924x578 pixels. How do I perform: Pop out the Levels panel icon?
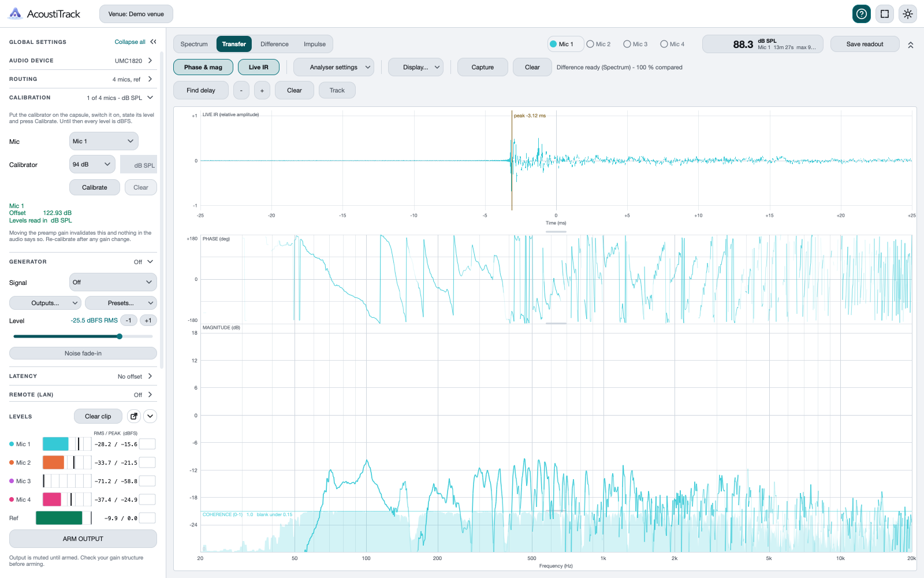(x=134, y=416)
